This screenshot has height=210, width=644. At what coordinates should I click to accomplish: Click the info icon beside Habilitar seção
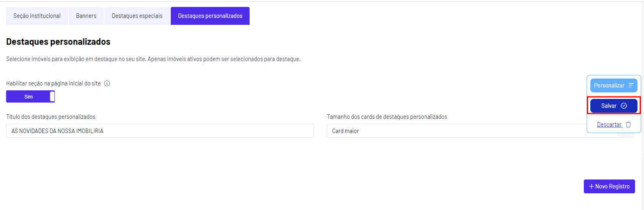pos(107,83)
